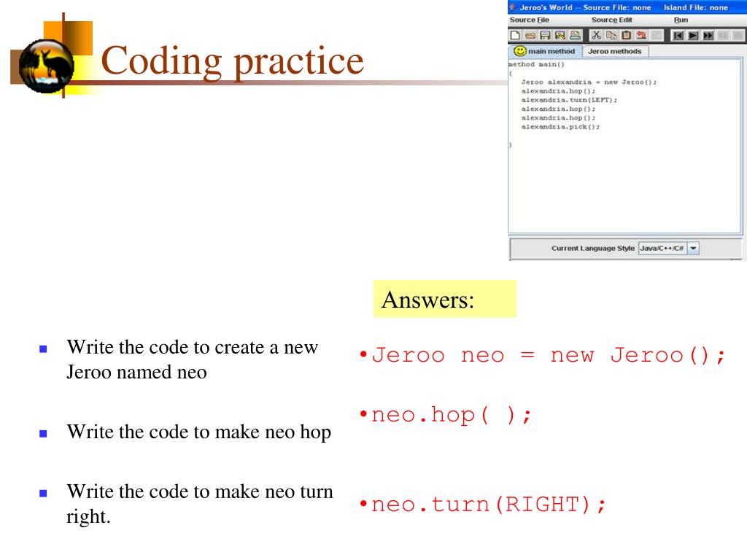Print the source using printer icon

tap(575, 35)
